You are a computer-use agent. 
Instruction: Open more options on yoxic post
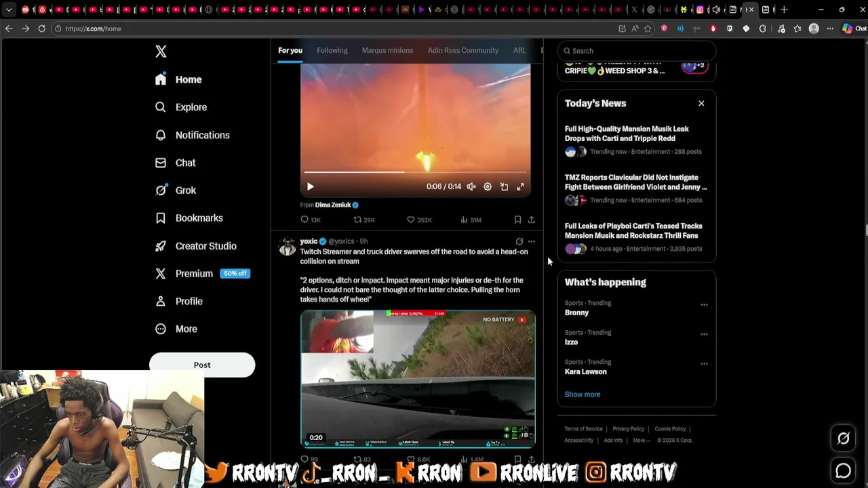(532, 241)
